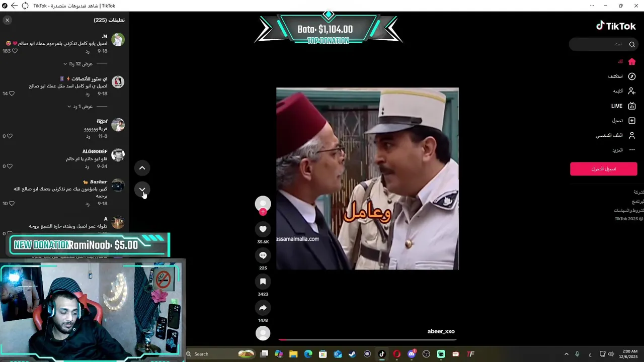This screenshot has width=644, height=362.
Task: Click the microphone tray icon
Action: coord(577,354)
